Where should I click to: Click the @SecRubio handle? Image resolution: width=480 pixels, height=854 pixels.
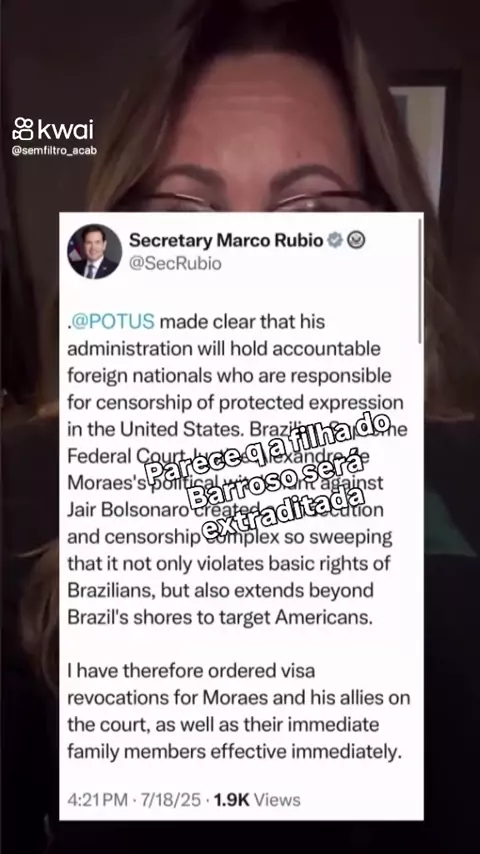click(x=175, y=264)
